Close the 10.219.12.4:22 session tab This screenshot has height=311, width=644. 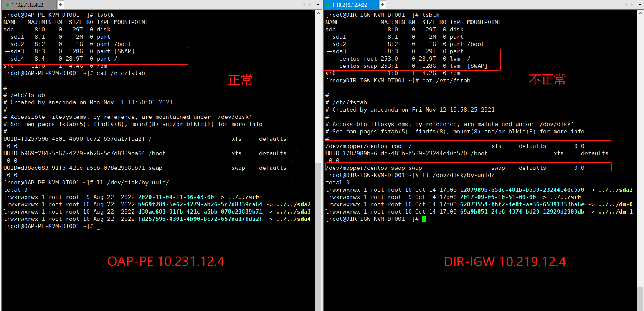(x=374, y=5)
